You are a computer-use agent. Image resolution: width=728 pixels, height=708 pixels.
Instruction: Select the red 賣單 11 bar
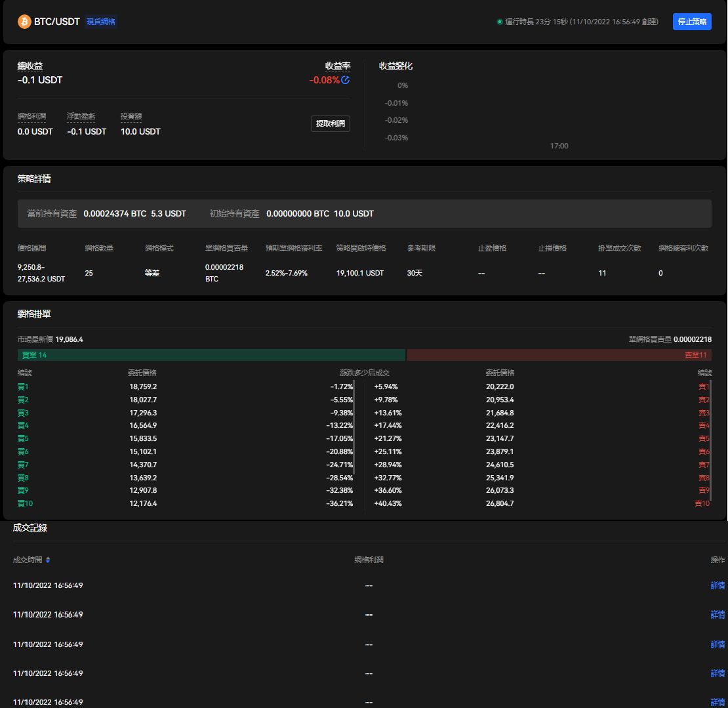[559, 355]
